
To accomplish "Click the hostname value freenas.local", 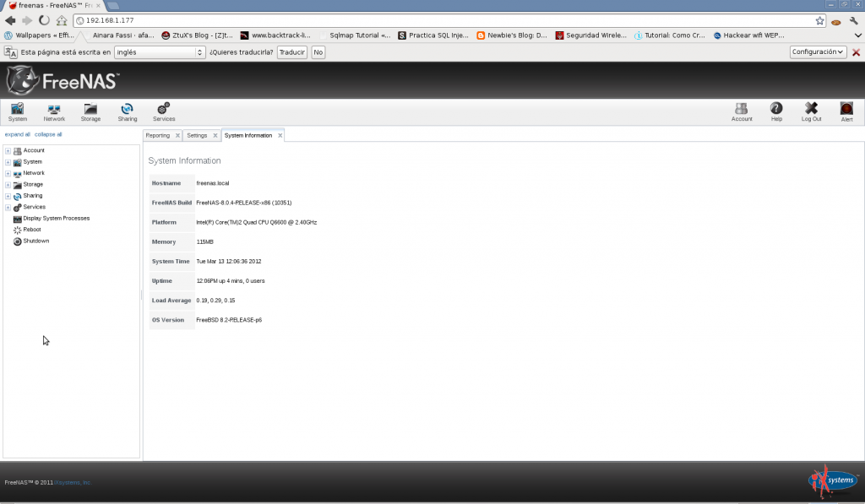I will point(212,183).
